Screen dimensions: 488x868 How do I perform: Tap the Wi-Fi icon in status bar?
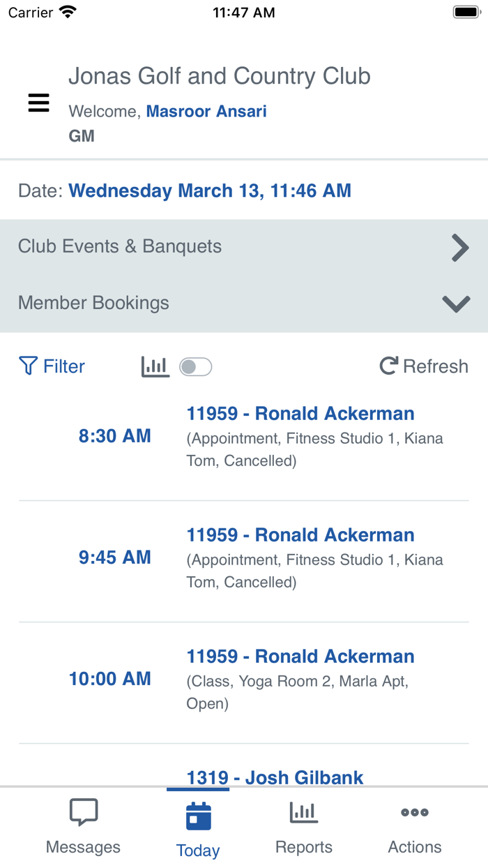tap(66, 10)
